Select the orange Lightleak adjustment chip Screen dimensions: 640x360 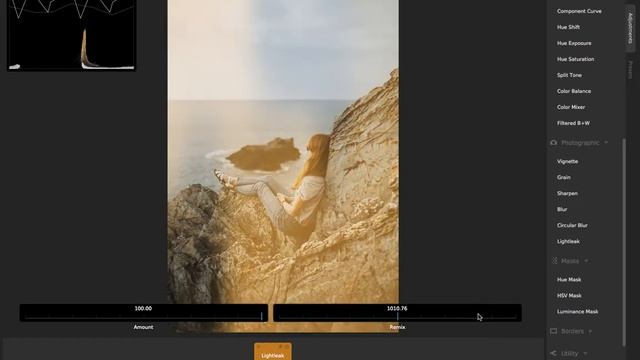click(x=273, y=351)
